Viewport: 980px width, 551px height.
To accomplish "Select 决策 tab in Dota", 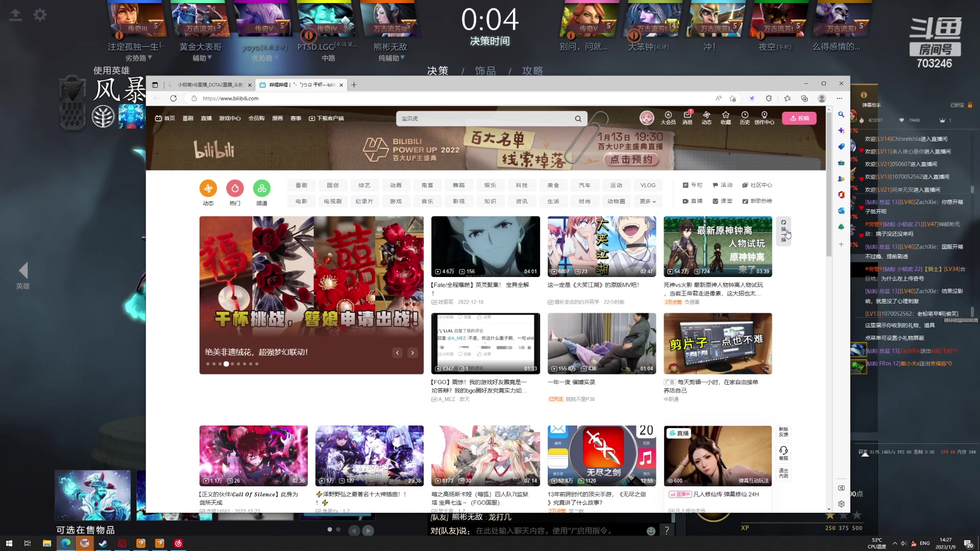I will click(x=437, y=71).
